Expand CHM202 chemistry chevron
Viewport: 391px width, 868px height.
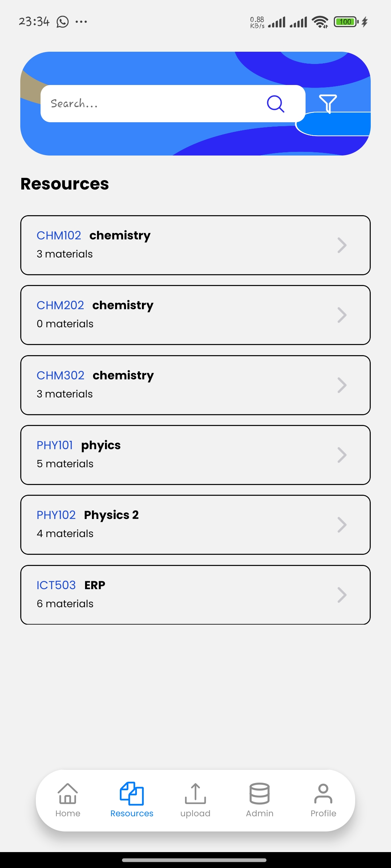pos(342,315)
